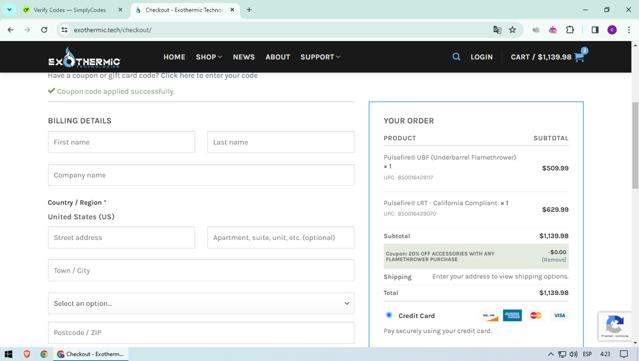Click the Postcode / ZIP field
Screen dimensions: 639x361
point(201,332)
